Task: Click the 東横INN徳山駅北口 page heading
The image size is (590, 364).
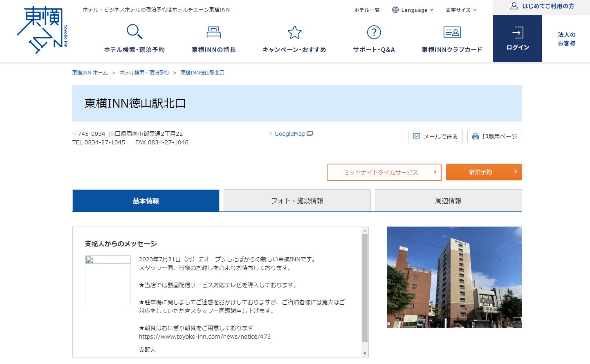Action: coord(135,103)
